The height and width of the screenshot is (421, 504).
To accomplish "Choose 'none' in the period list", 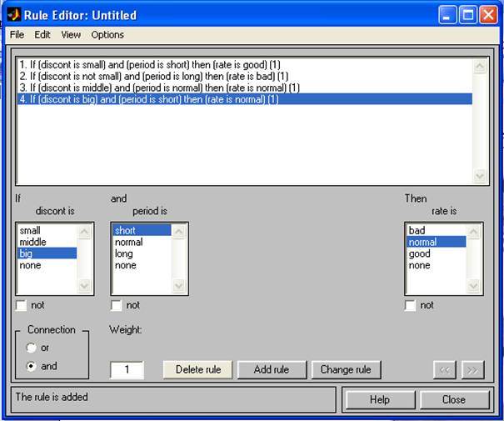I will click(x=142, y=265).
